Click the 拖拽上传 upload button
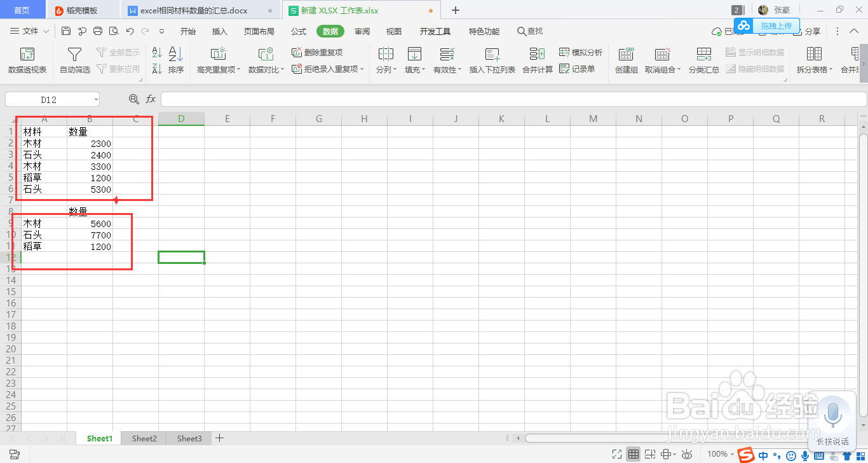This screenshot has width=868, height=463. (x=767, y=25)
